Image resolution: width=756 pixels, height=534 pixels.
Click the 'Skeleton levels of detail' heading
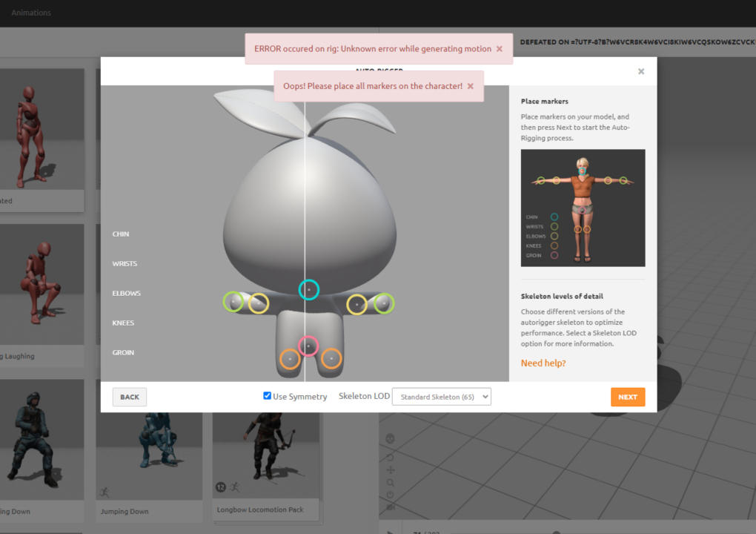[x=562, y=296]
